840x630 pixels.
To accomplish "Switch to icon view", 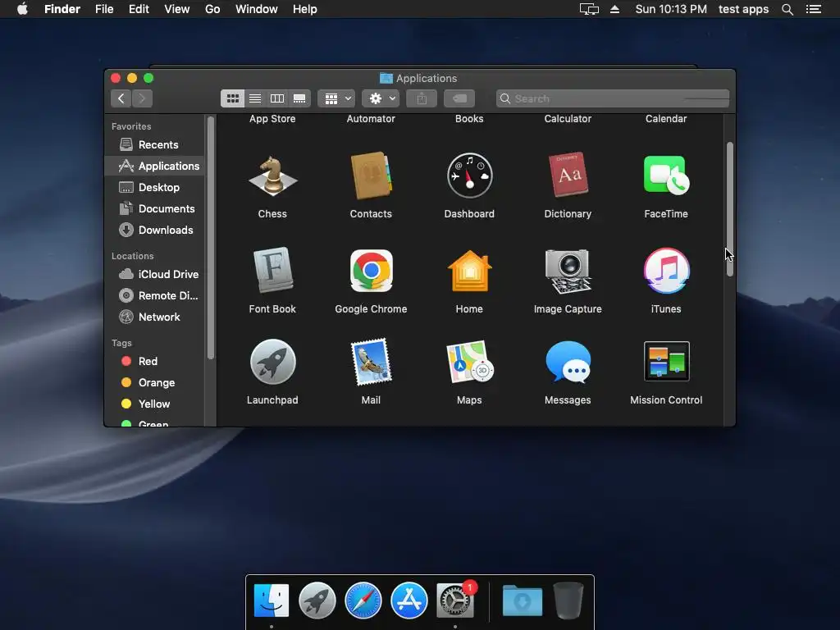I will click(x=232, y=98).
